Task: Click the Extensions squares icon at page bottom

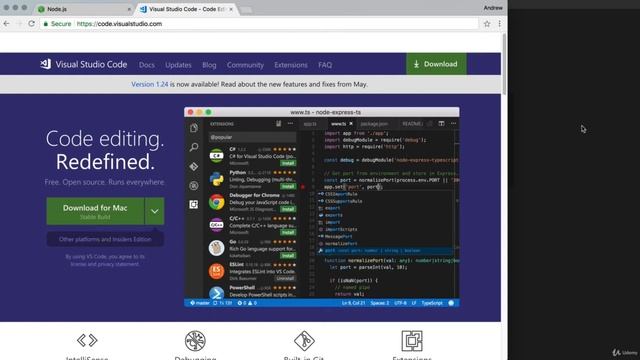Action: point(412,341)
